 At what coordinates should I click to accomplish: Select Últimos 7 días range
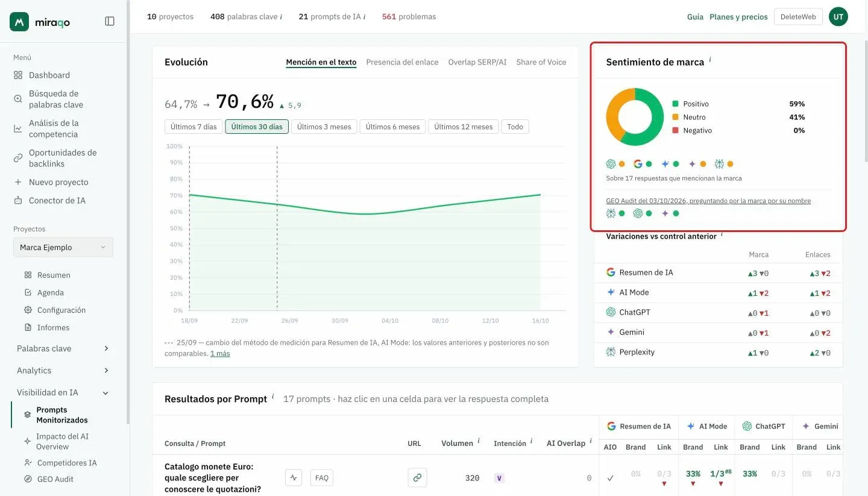193,127
